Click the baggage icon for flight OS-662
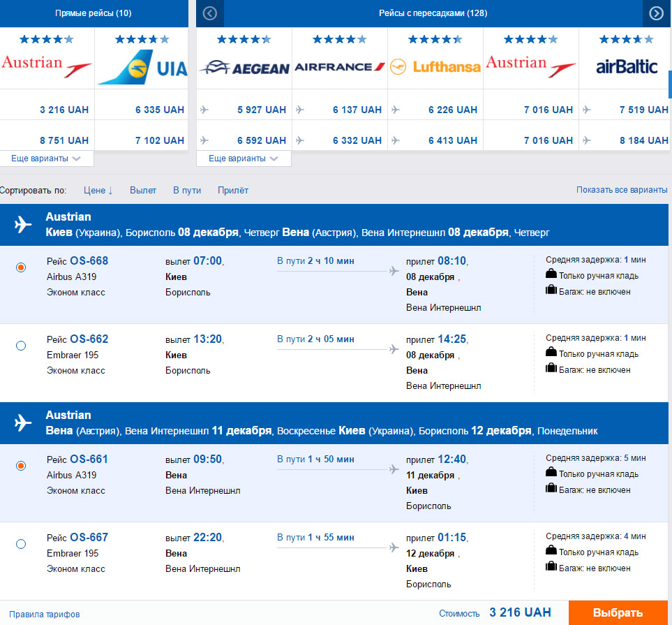Screen dimensions: 672x625 click(x=551, y=367)
